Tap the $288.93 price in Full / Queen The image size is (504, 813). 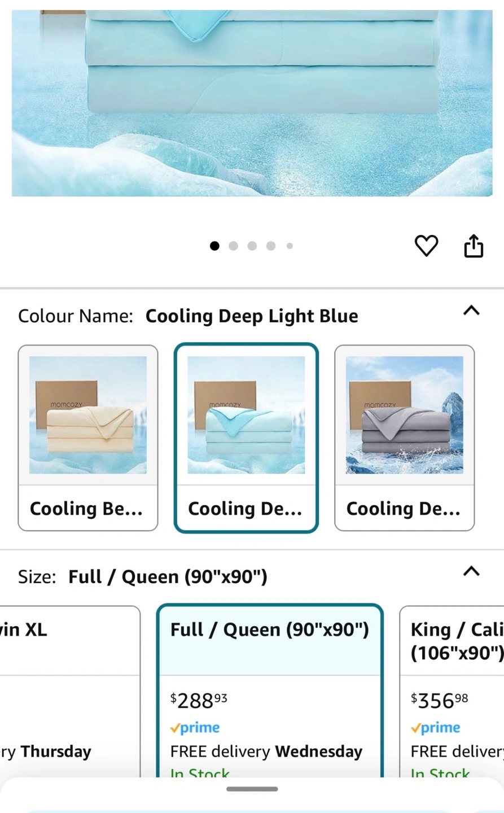(x=199, y=701)
